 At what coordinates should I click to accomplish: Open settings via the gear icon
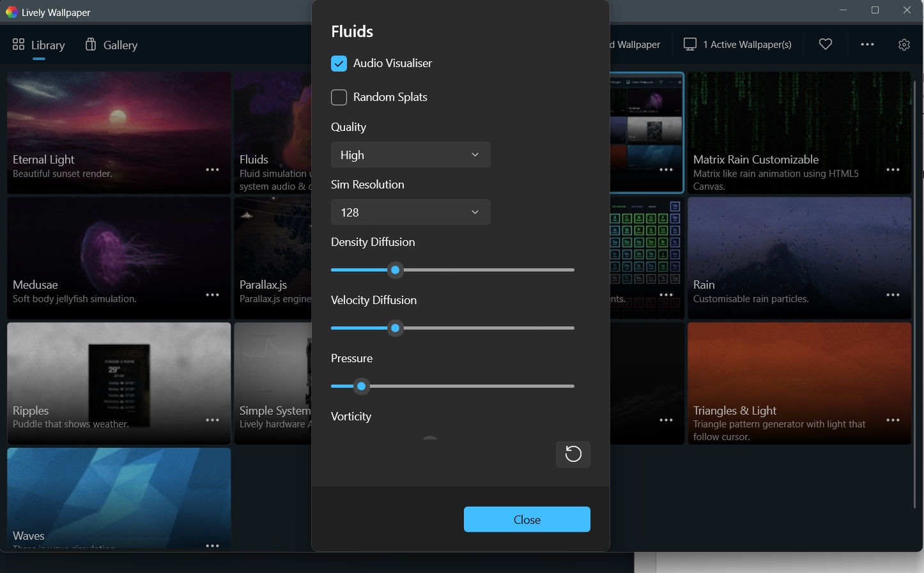(x=904, y=45)
